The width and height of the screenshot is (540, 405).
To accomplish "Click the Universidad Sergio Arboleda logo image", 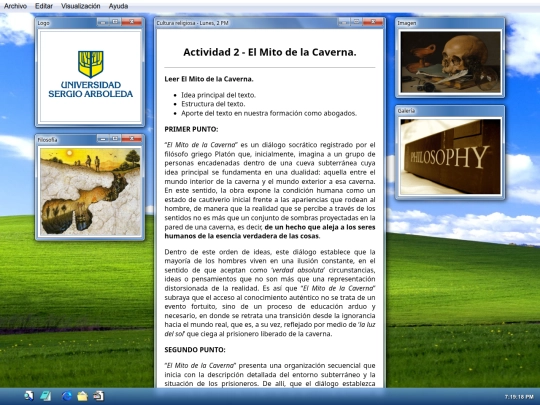I will (90, 76).
